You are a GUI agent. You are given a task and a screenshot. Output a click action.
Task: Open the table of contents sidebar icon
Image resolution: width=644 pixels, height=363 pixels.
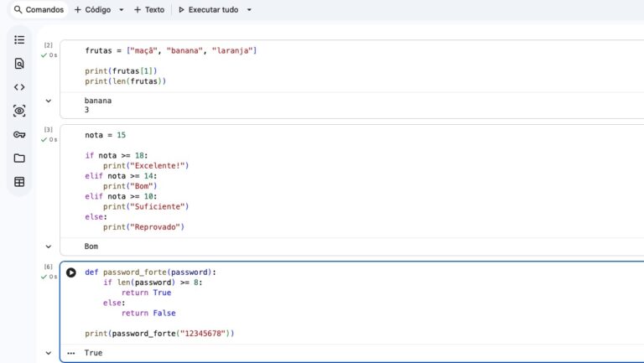coord(19,40)
